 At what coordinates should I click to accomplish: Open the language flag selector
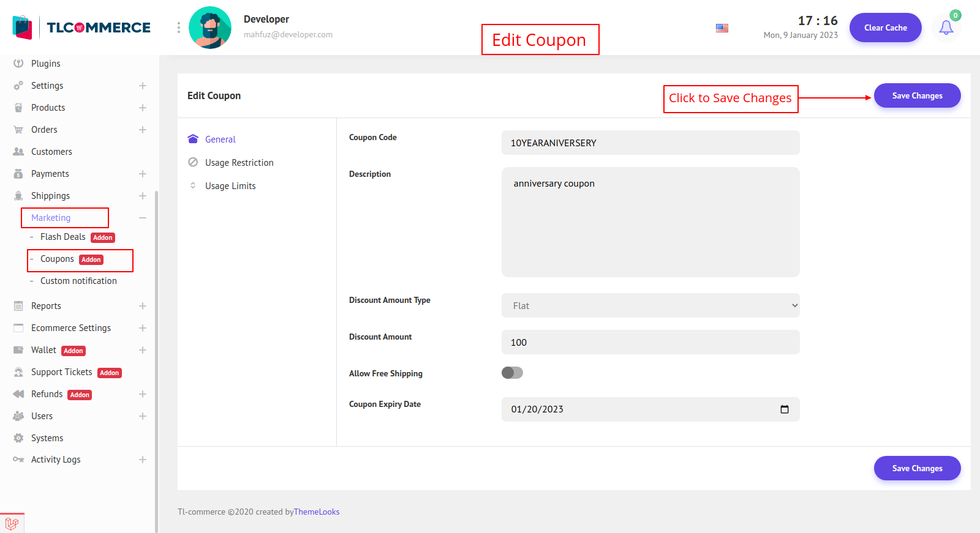click(722, 28)
